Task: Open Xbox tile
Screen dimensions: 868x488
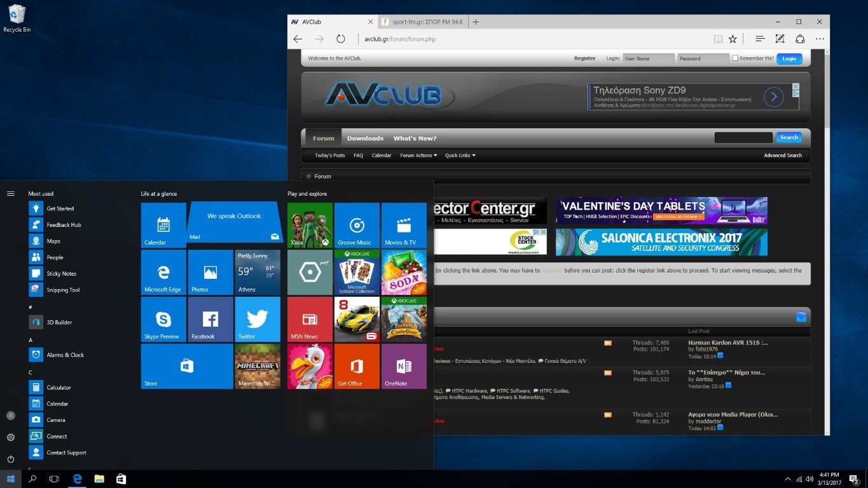Action: [310, 225]
